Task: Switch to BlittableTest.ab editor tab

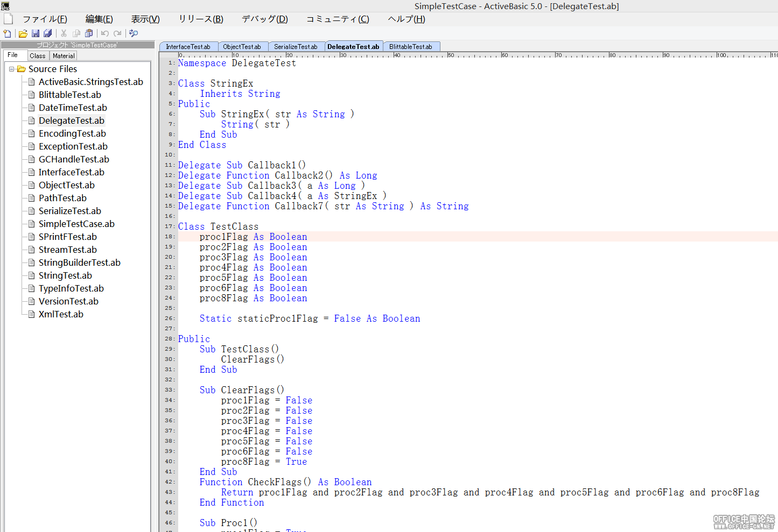Action: (x=411, y=47)
